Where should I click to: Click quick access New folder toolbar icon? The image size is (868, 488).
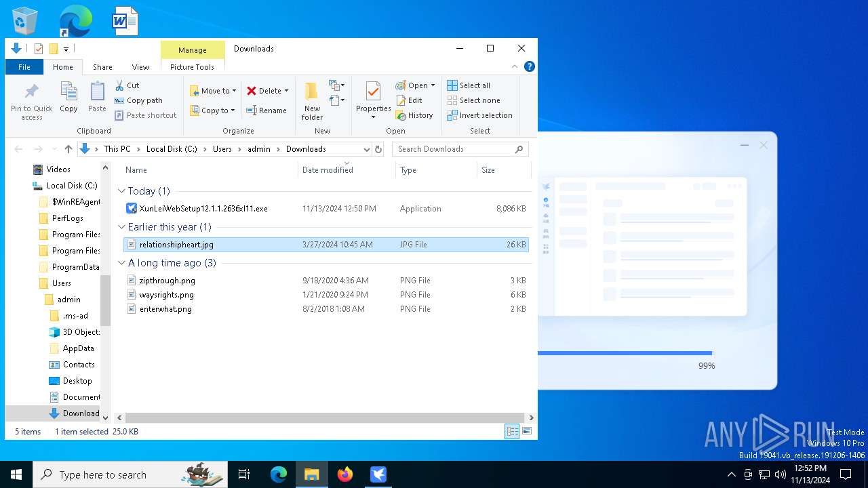click(x=54, y=49)
